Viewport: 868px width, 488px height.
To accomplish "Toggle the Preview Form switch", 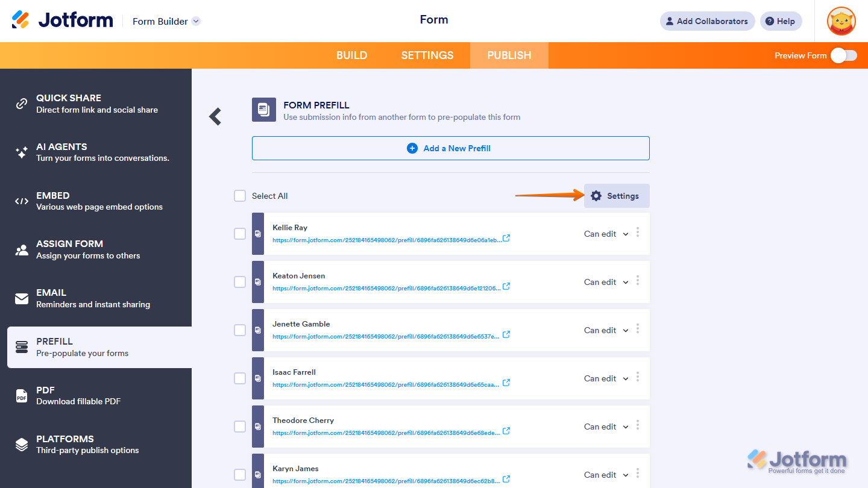I will [x=843, y=55].
